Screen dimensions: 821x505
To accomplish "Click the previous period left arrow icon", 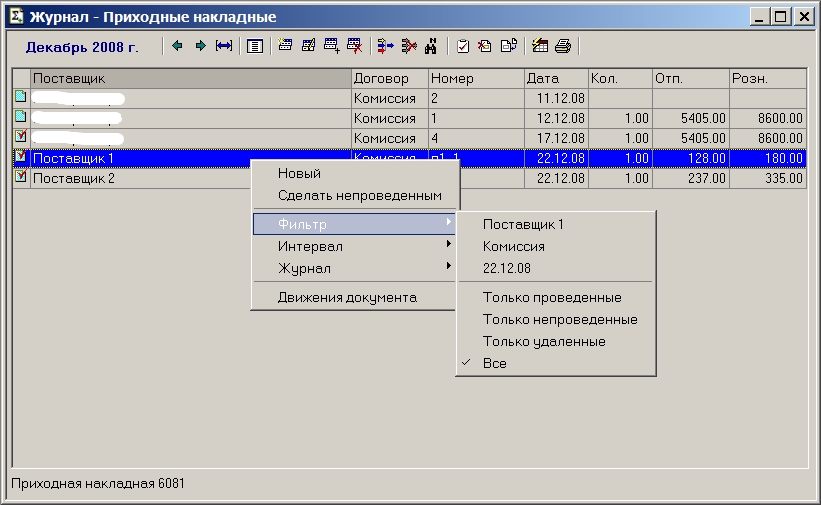I will 178,46.
